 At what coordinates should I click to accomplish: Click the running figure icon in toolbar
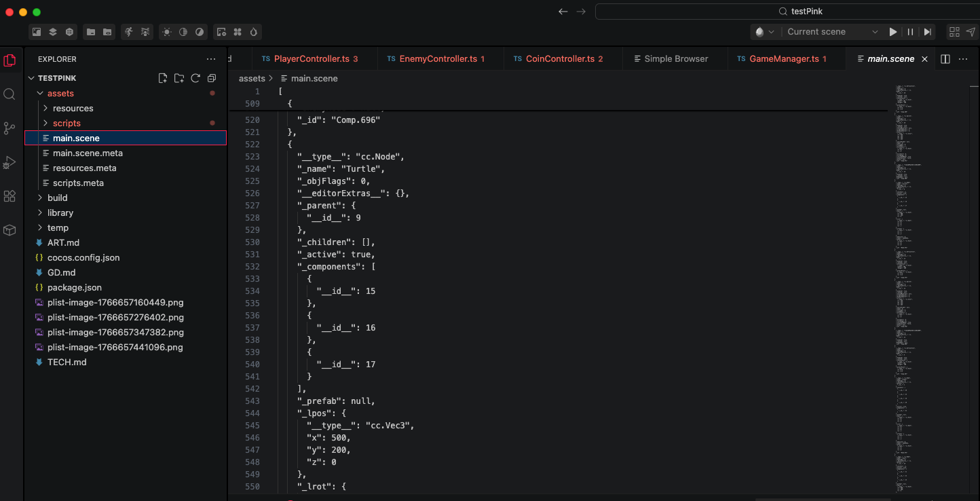point(129,32)
